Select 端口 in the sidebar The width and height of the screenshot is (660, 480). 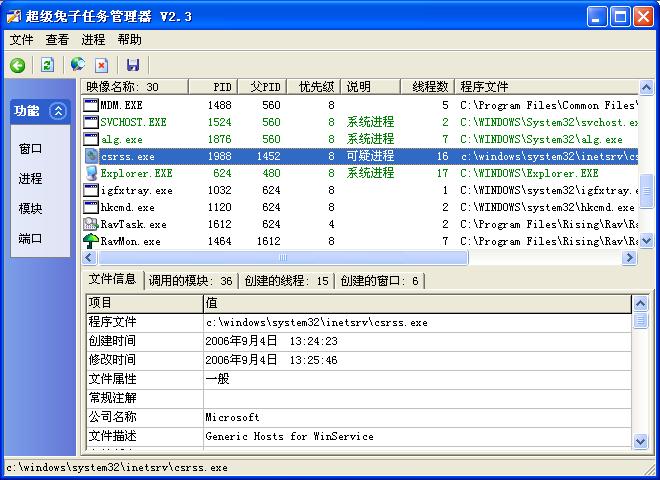point(30,238)
